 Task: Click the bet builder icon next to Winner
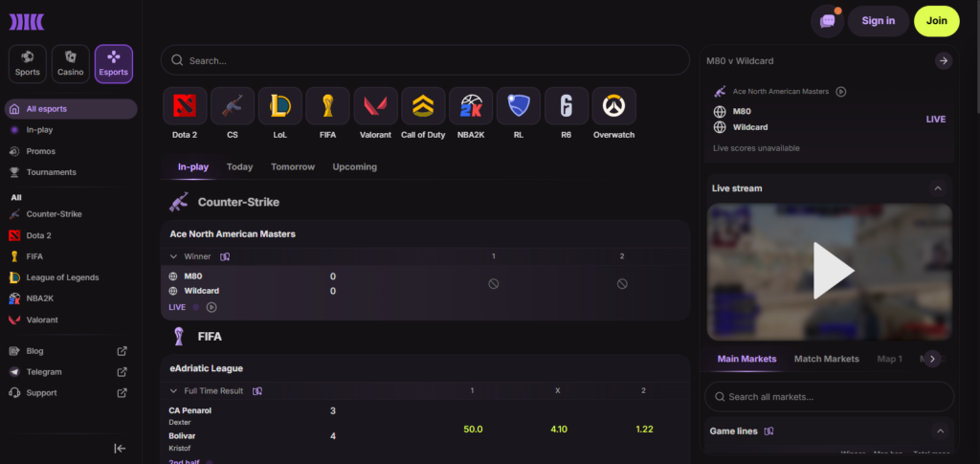(225, 256)
